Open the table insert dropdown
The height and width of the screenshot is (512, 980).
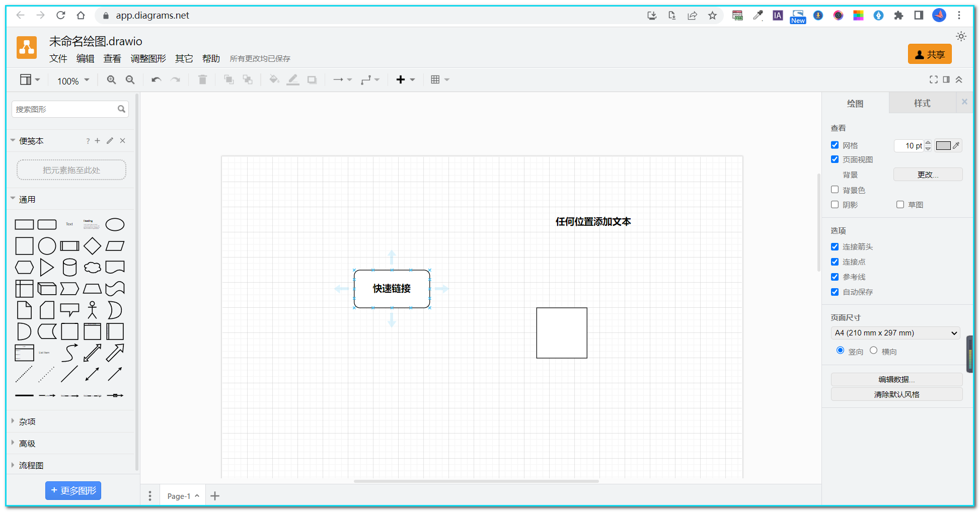[440, 80]
